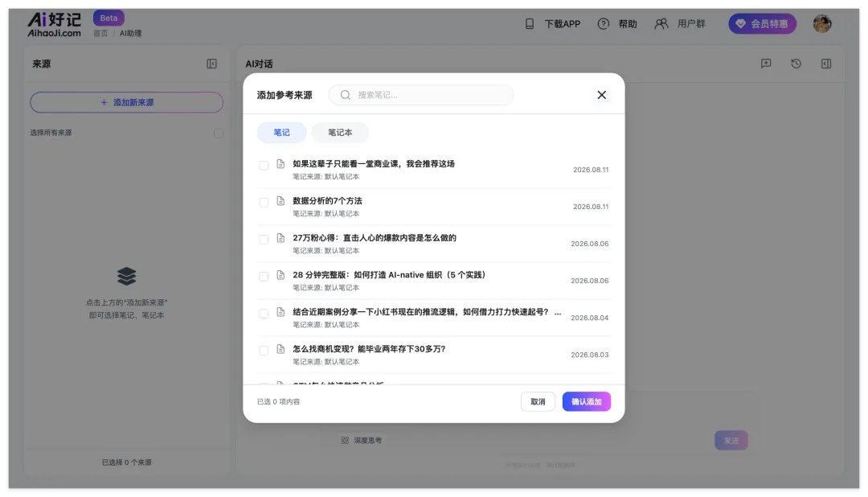Image resolution: width=868 pixels, height=497 pixels.
Task: Check the 如果这辈子只能看一堂商业课 note
Action: point(264,165)
